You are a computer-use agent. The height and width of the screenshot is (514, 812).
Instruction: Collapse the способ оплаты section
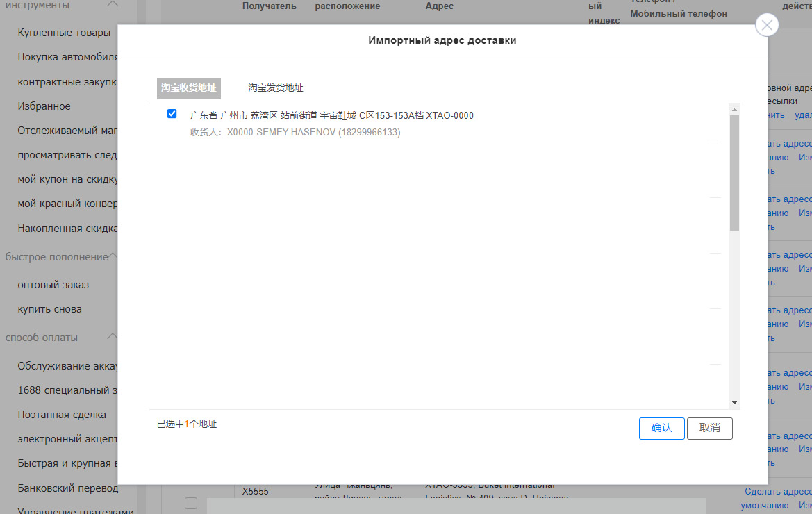pyautogui.click(x=113, y=336)
